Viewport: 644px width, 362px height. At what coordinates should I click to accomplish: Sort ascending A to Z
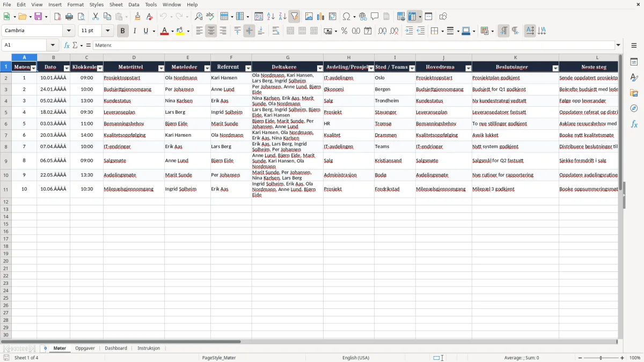coord(271,17)
